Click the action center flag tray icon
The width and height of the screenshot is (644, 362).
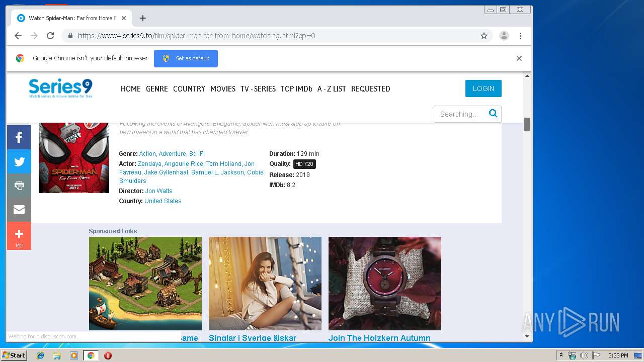pos(596,355)
